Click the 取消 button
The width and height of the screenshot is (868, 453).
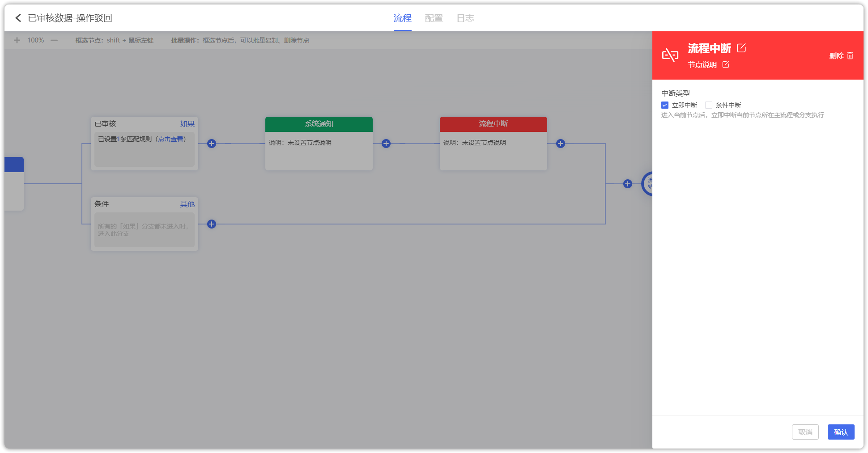pos(805,432)
